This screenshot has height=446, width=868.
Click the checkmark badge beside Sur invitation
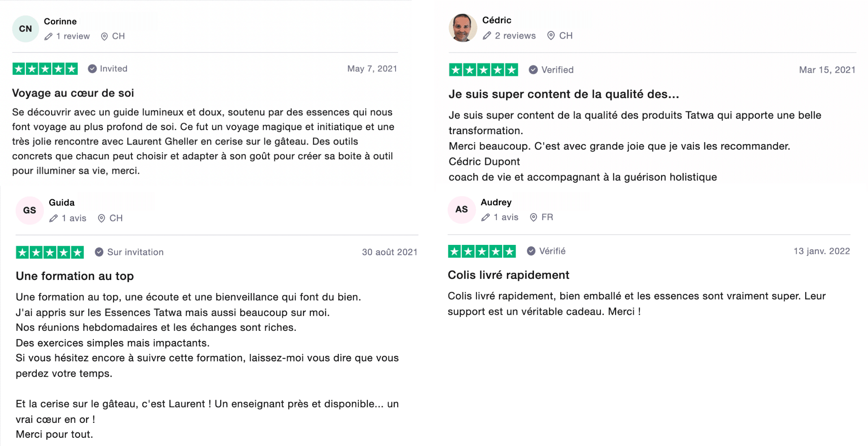(99, 252)
